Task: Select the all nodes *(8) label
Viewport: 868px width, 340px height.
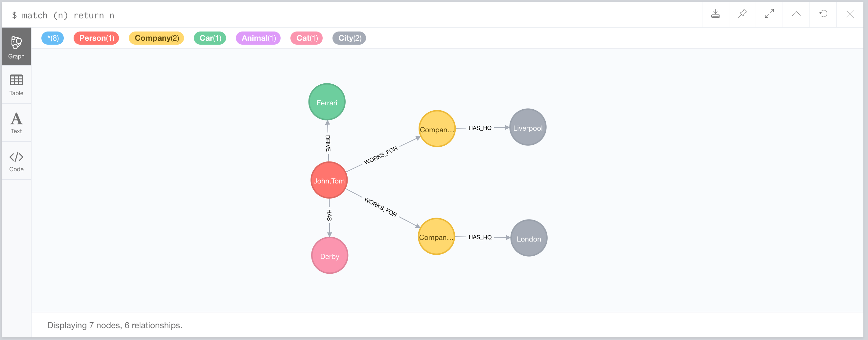Action: tap(53, 38)
